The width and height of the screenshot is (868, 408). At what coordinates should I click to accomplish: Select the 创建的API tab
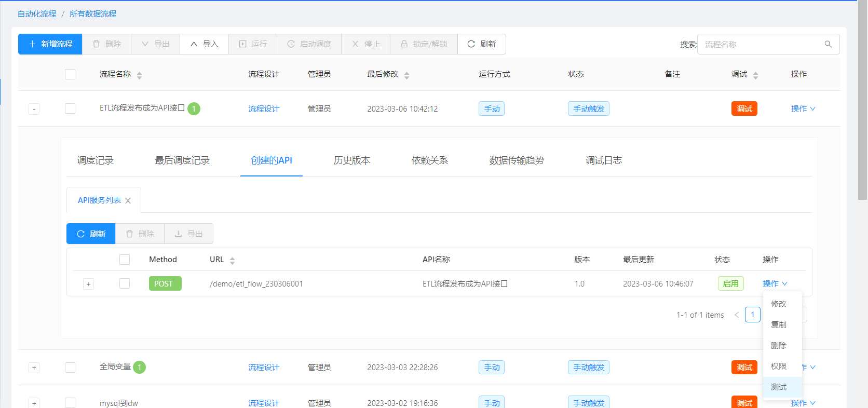point(272,160)
